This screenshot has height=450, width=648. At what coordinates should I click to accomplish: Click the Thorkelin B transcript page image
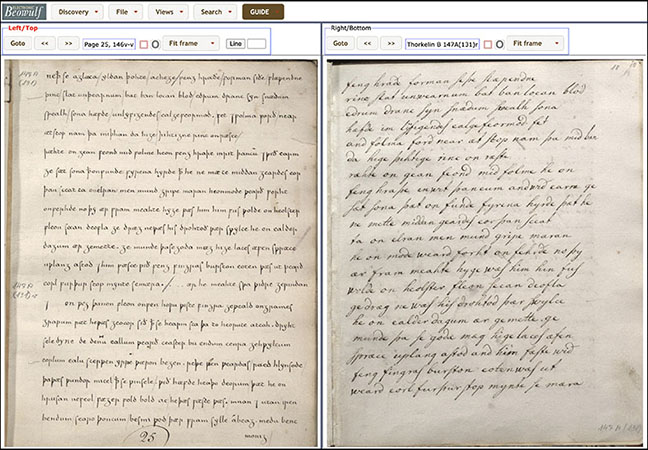(x=485, y=253)
